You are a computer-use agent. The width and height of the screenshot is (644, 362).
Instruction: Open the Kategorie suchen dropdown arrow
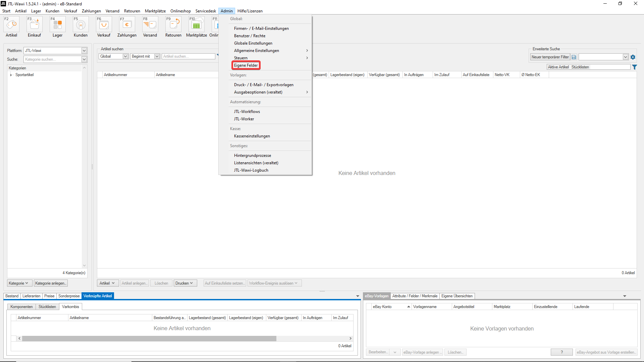tap(84, 59)
